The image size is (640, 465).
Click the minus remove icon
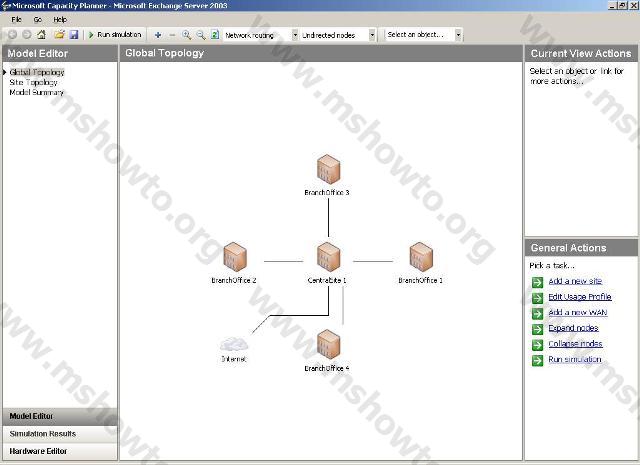point(172,35)
